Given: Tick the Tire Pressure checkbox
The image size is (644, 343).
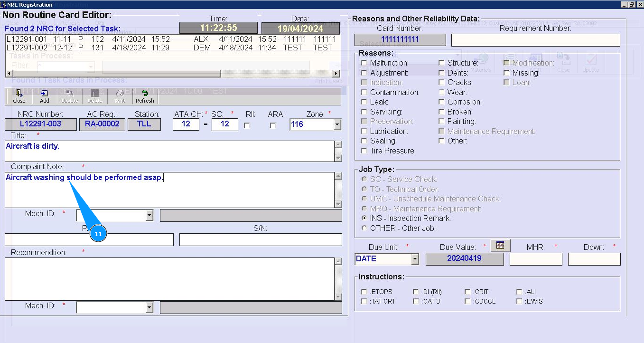Looking at the screenshot, I should point(364,151).
